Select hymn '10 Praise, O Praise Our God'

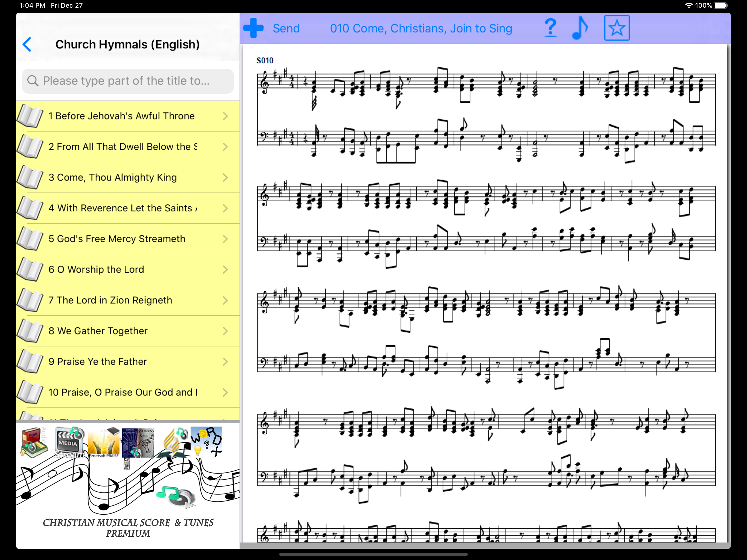tap(128, 392)
